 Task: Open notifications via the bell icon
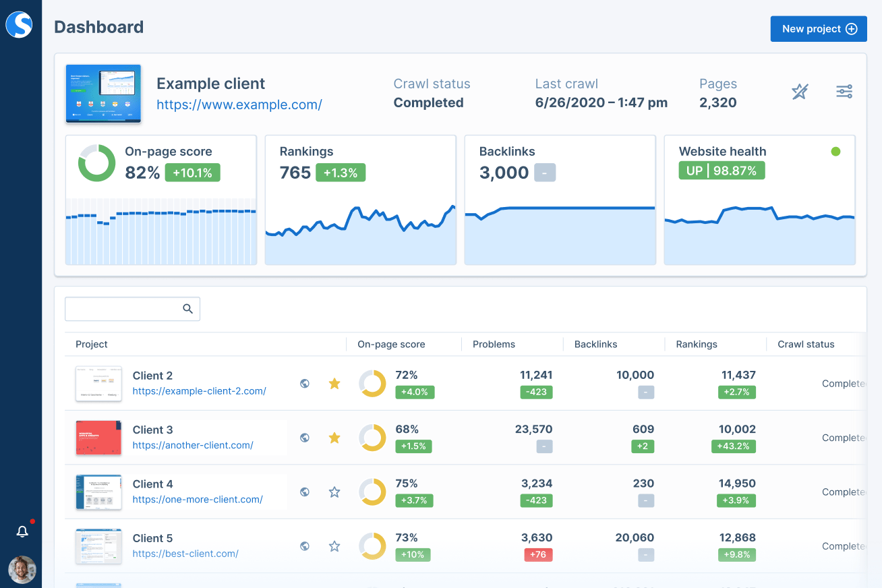pos(22,531)
